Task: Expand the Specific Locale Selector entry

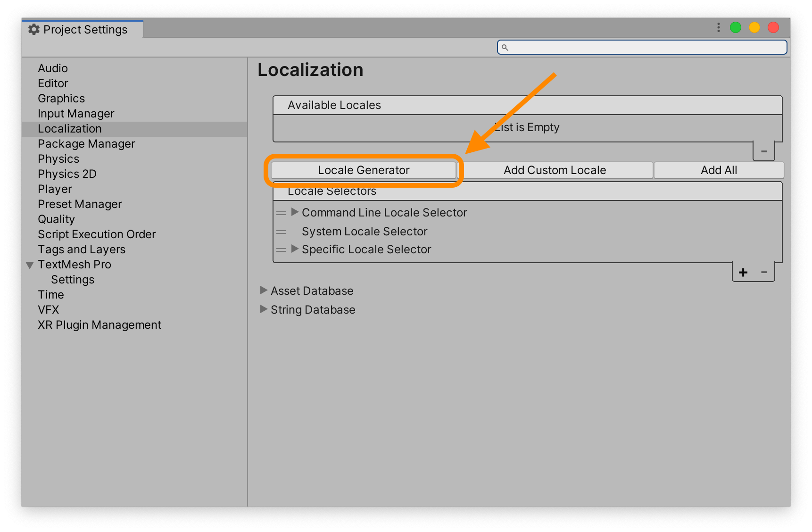Action: (x=294, y=249)
